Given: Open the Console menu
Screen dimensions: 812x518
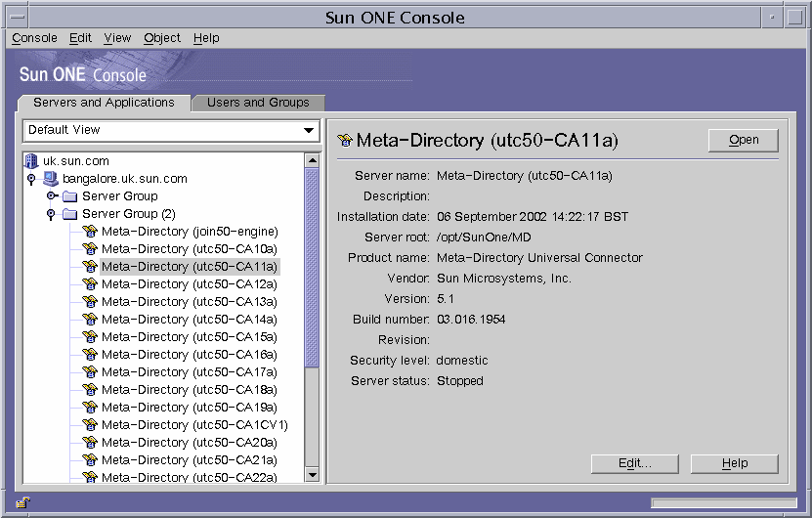Looking at the screenshot, I should click(35, 38).
